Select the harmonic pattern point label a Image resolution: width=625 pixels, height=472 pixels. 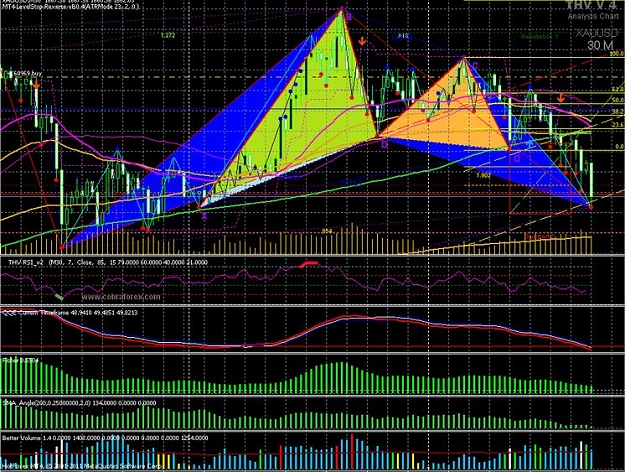pos(348,17)
